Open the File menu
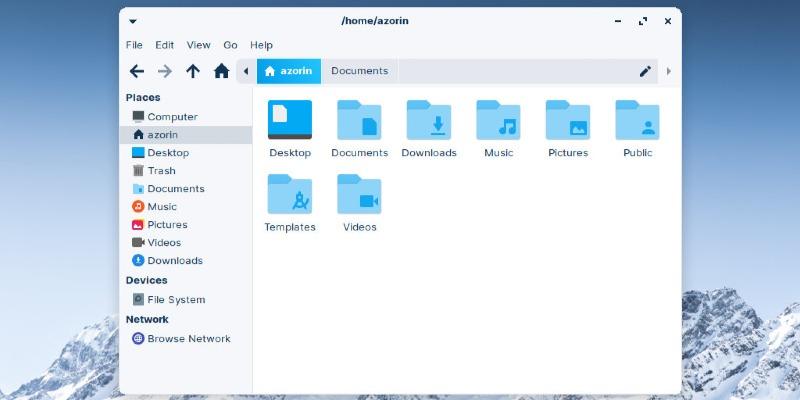This screenshot has width=800, height=400. (x=134, y=45)
